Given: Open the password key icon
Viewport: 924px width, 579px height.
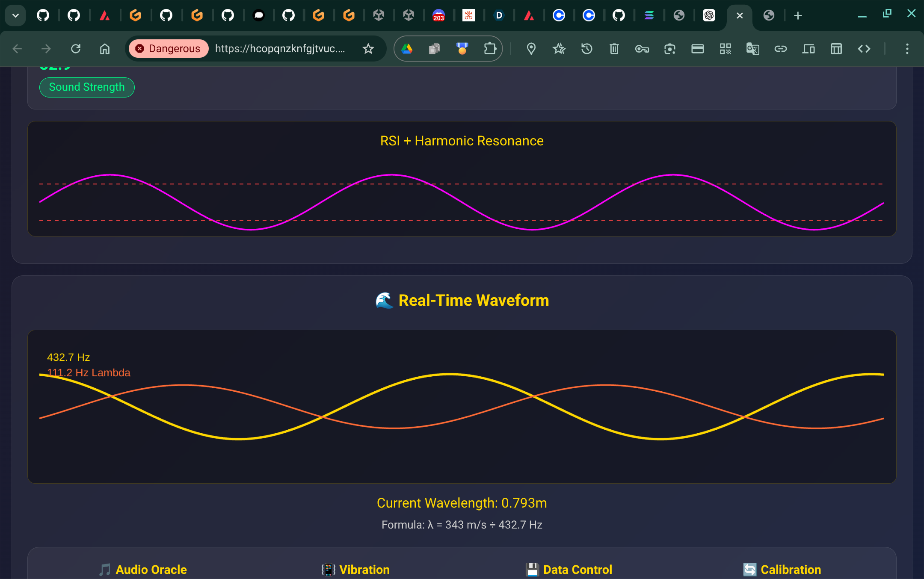Looking at the screenshot, I should pyautogui.click(x=642, y=49).
